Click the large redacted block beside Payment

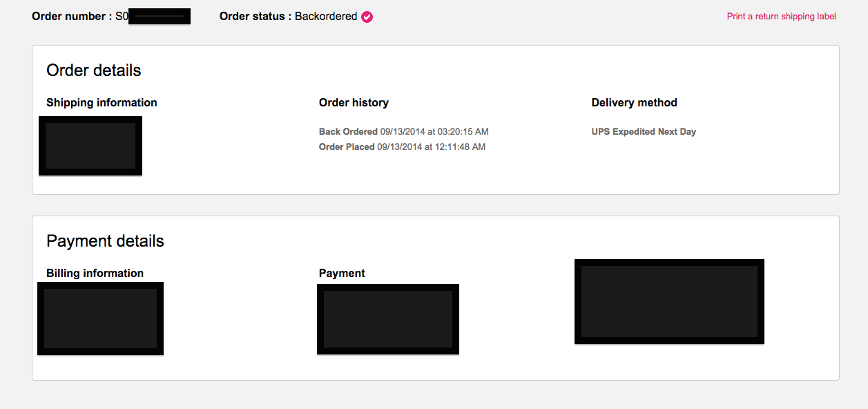coord(669,301)
